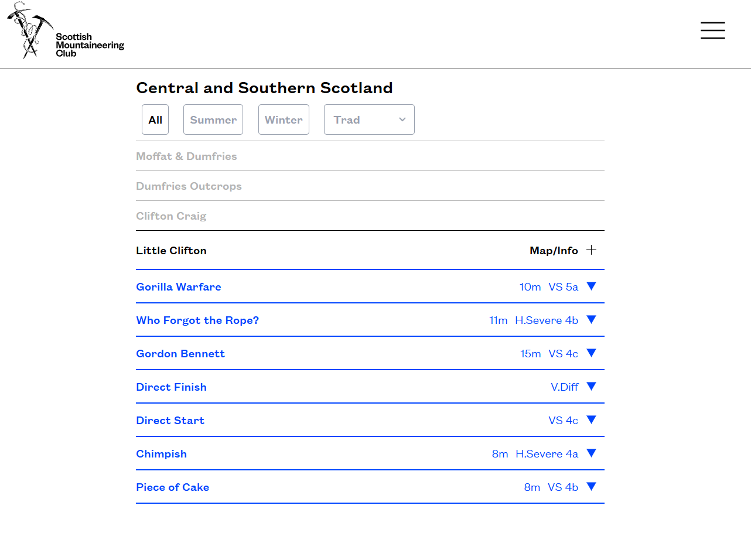The width and height of the screenshot is (751, 560).
Task: Expand Chimpish route arrow
Action: pyautogui.click(x=591, y=453)
